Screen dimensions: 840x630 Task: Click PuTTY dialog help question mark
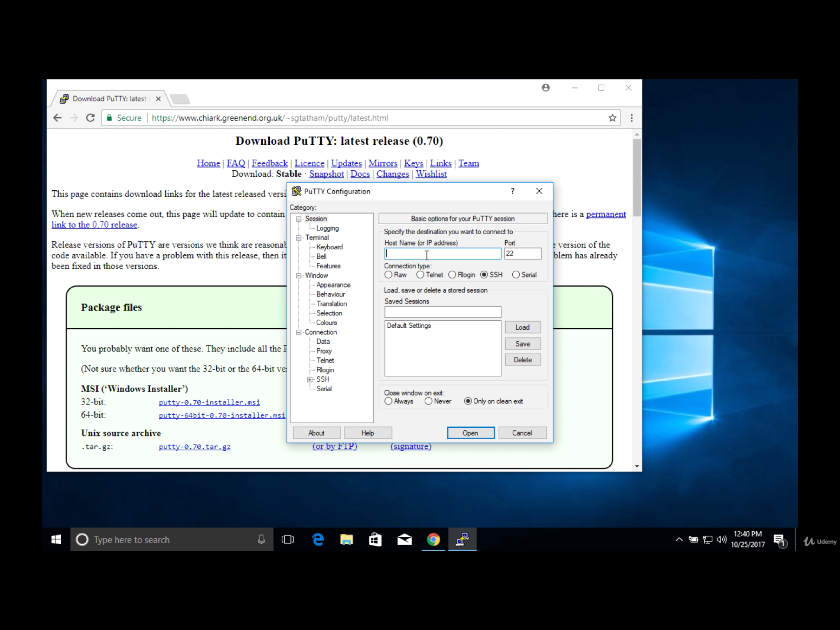coord(513,191)
